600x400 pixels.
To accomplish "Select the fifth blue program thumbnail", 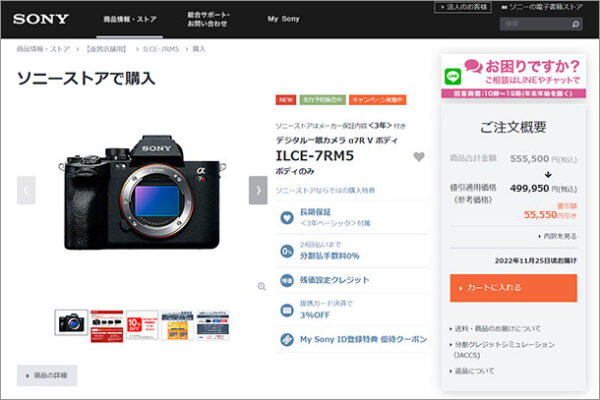I will (213, 325).
